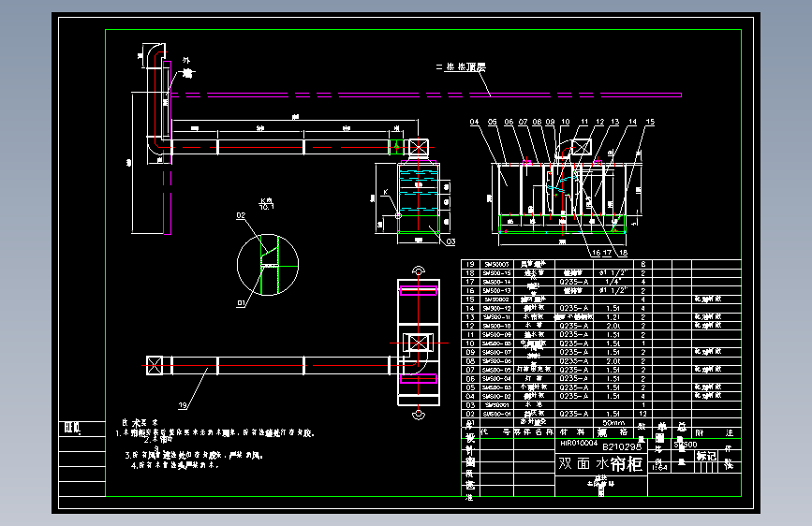Select the crossed fan box atop elevation duct
Viewport: 812px width, 526px height.
419,148
